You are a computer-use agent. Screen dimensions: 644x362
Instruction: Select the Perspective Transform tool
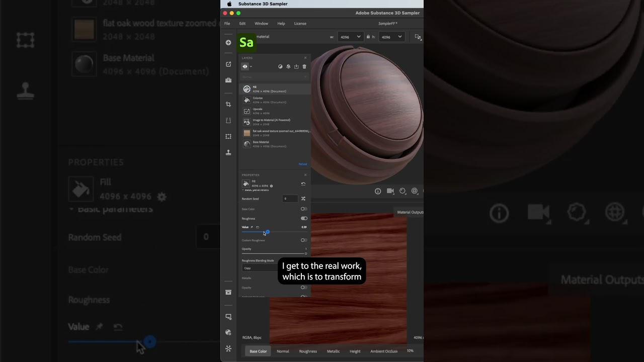pos(228,121)
